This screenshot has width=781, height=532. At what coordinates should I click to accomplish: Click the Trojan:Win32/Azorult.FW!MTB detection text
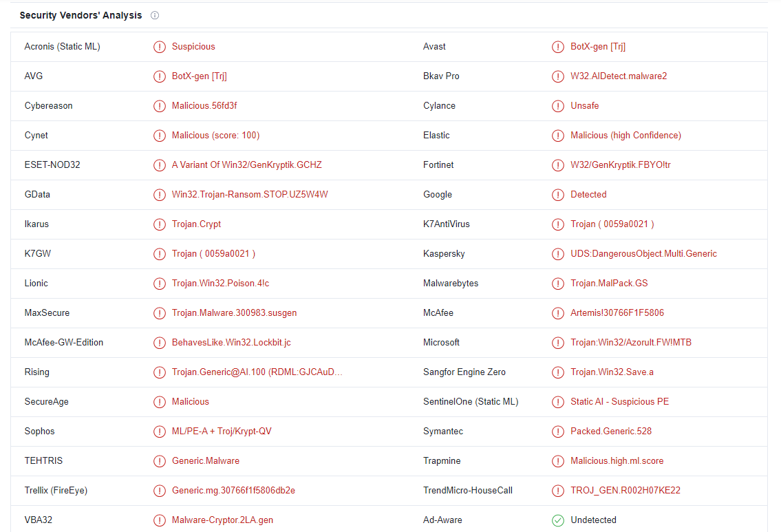(630, 343)
